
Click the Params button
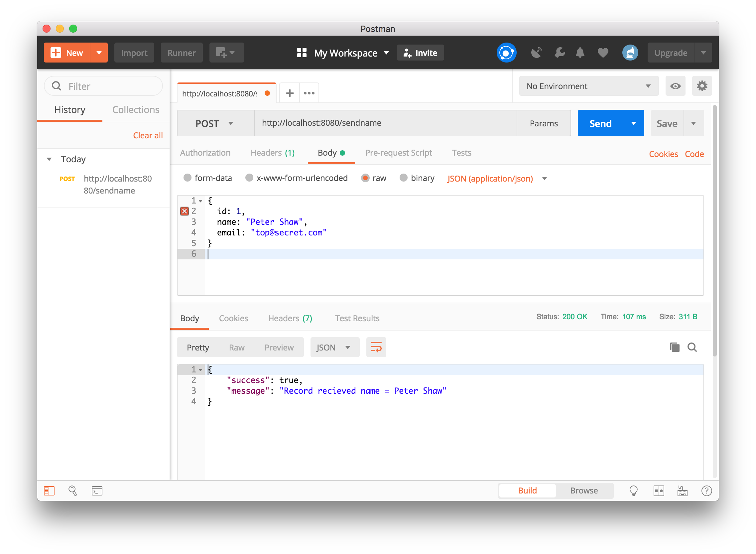pyautogui.click(x=544, y=123)
